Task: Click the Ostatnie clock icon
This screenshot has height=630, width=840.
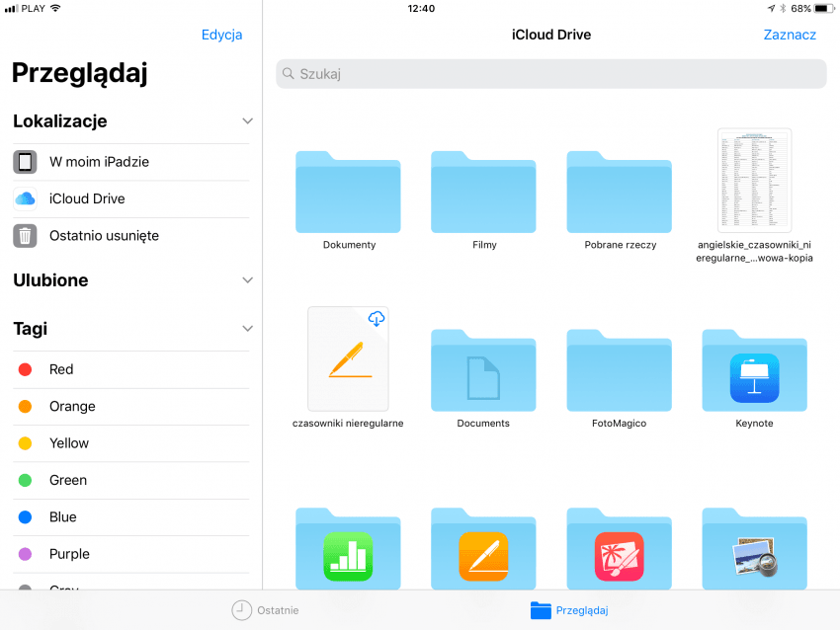Action: pyautogui.click(x=241, y=610)
